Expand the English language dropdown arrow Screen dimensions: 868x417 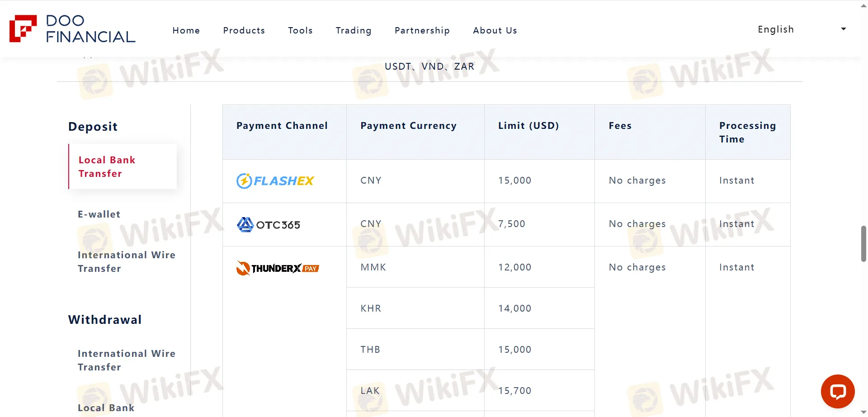[x=843, y=29]
